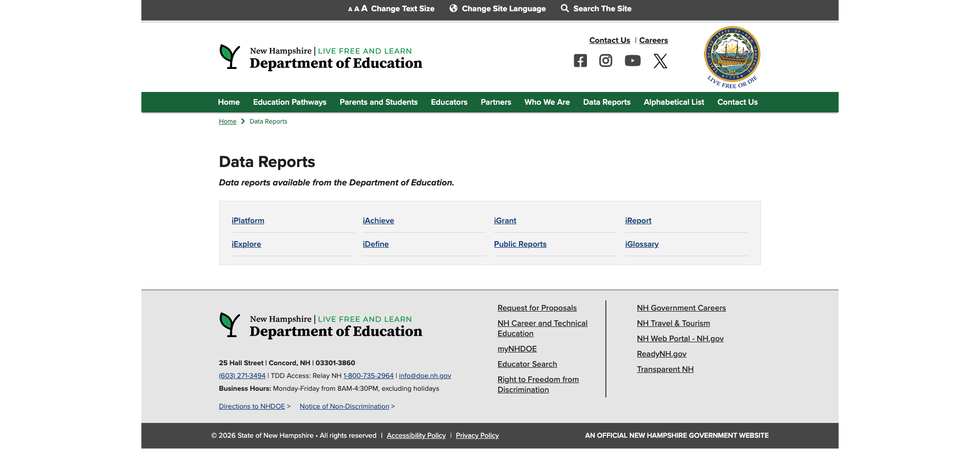The height and width of the screenshot is (449, 980).
Task: Open the iExplore link
Action: pos(247,244)
